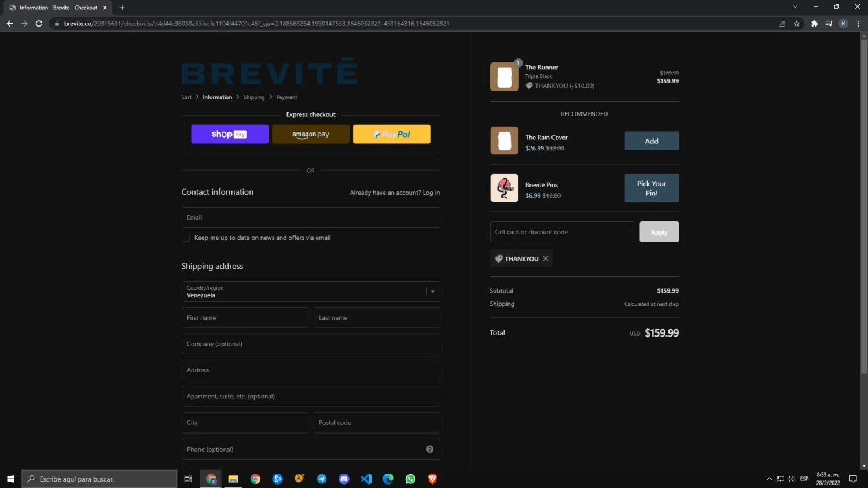Show hidden system tray icons
This screenshot has width=868, height=488.
point(769,479)
